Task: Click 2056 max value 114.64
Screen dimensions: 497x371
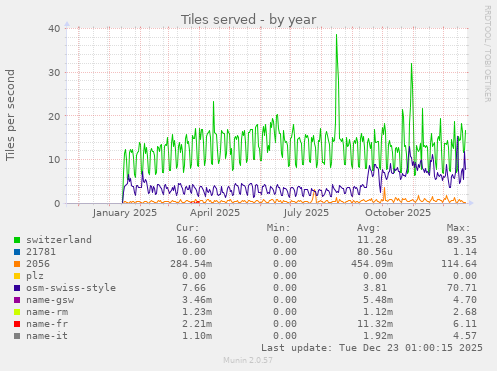Action: coord(459,264)
